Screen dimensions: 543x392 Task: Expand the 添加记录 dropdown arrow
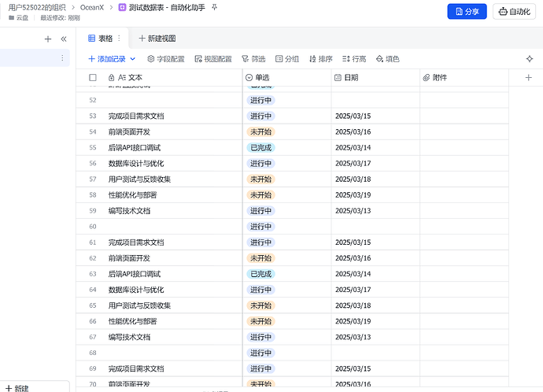click(x=132, y=59)
